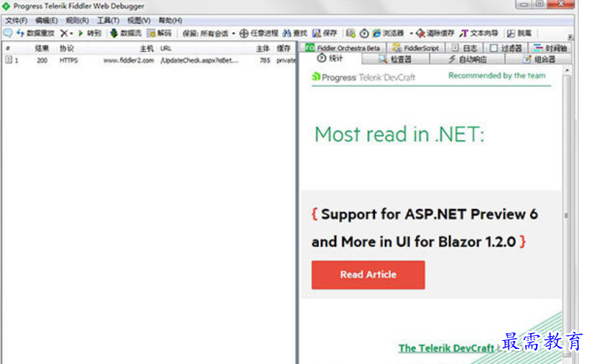Sort sessions by 协议 (Protocol) column header
Image resolution: width=589 pixels, height=364 pixels.
[x=67, y=48]
